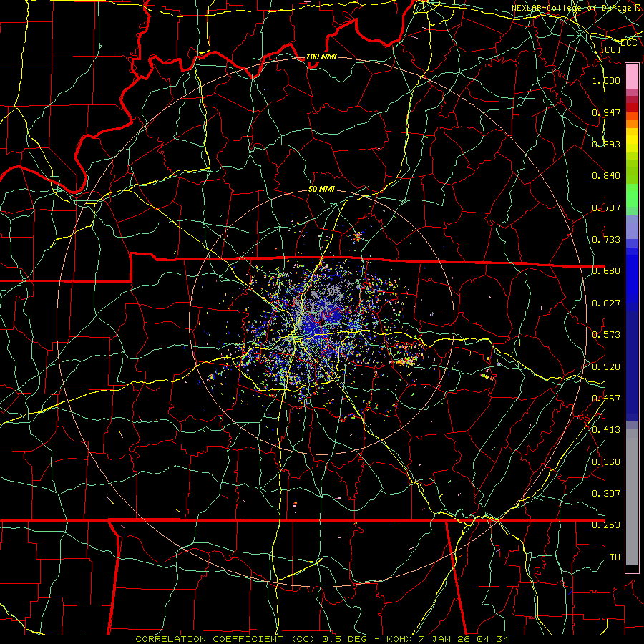Viewport: 644px width, 644px height.
Task: Select the 0.307 legend value
Action: [x=606, y=493]
